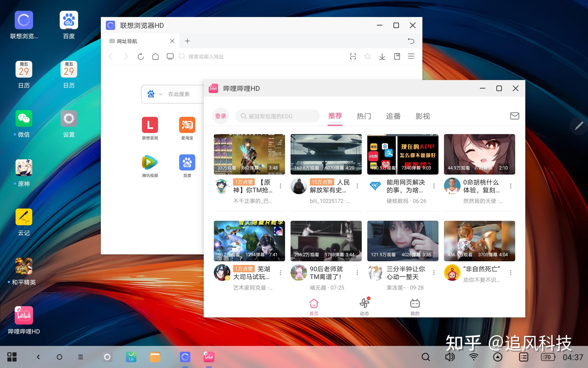Screen dimensions: 588x368
Task: Click battery indicator showing 70
Action: (x=548, y=357)
